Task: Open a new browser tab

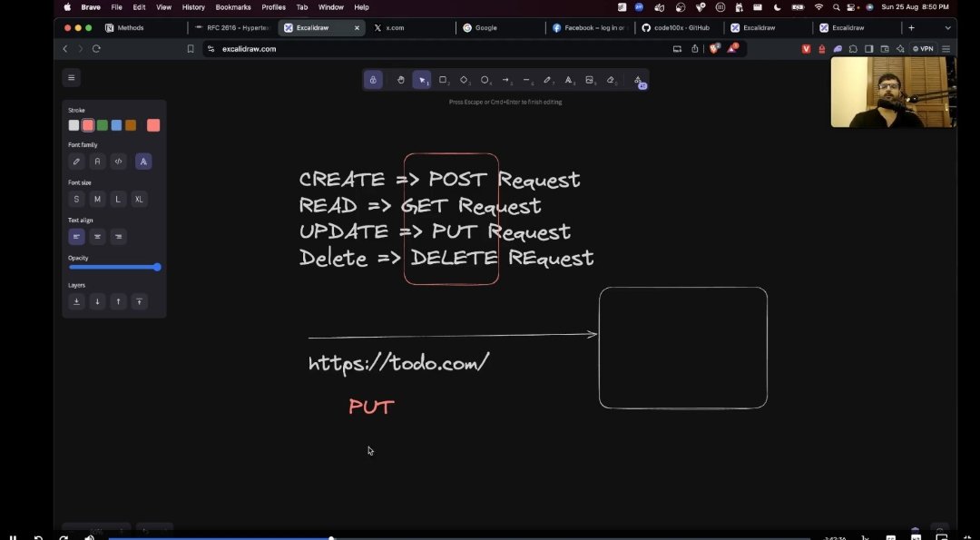Action: tap(911, 28)
